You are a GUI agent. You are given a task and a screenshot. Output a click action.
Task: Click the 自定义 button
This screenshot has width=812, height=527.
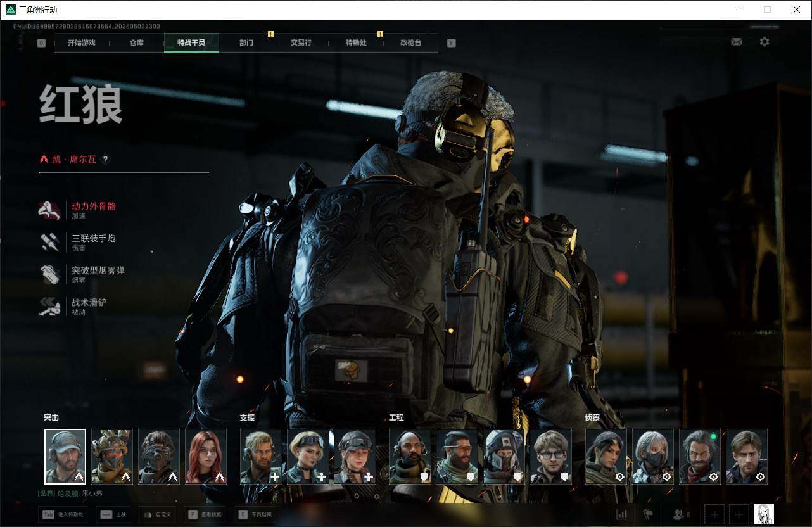tap(156, 514)
